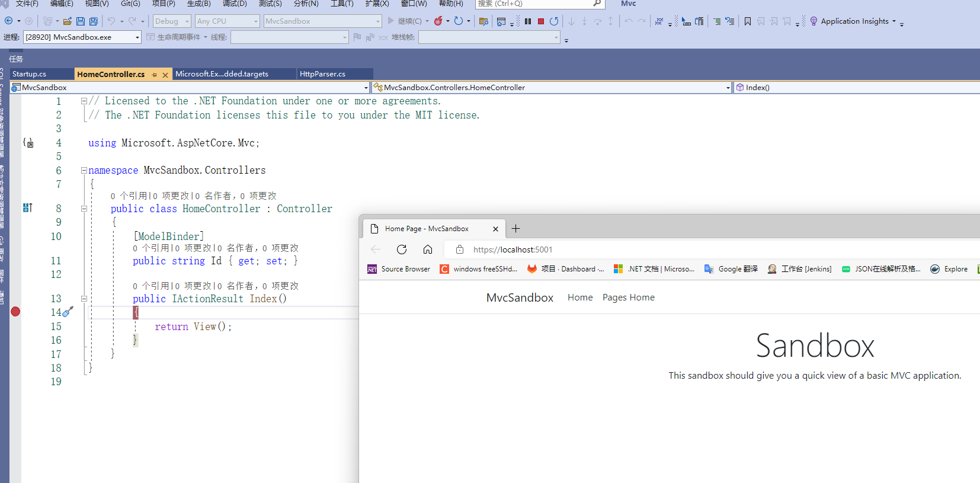Click the Application Insights lightbulb
This screenshot has height=483, width=980.
(814, 21)
